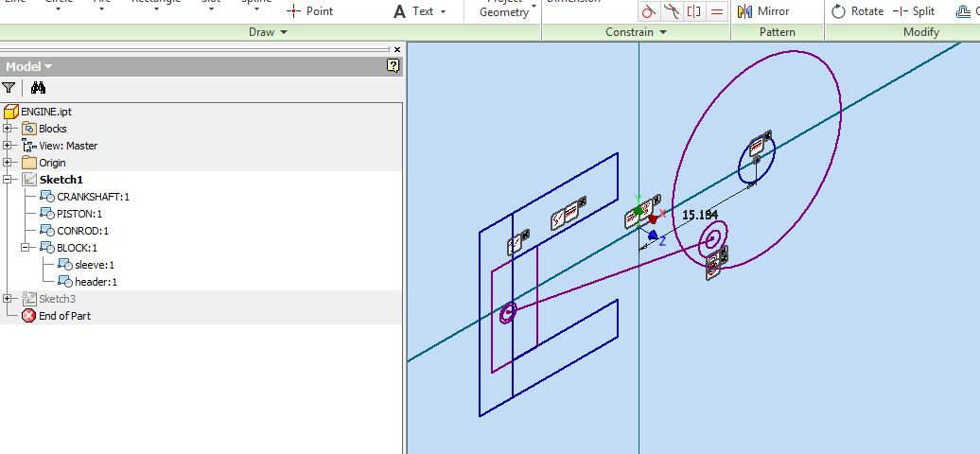The image size is (980, 454).
Task: Select Sketch1 in the browser
Action: coord(61,180)
